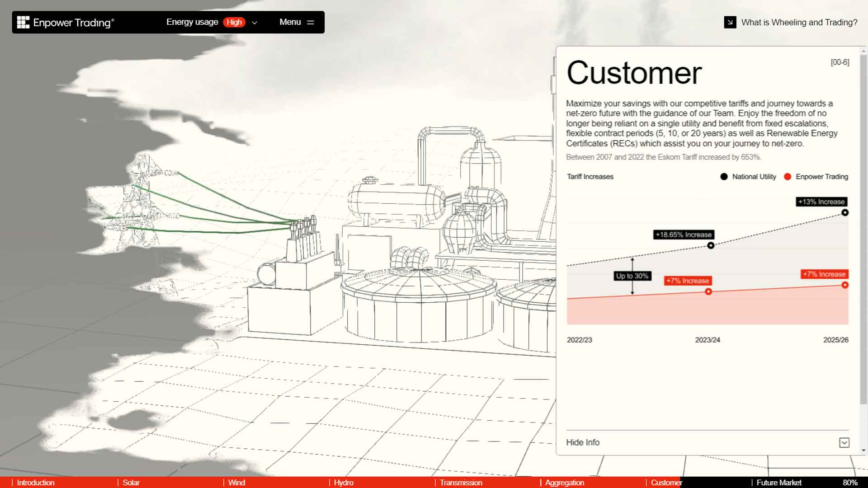Select the Customer section tab
Screen dimensions: 868x488
(666, 483)
